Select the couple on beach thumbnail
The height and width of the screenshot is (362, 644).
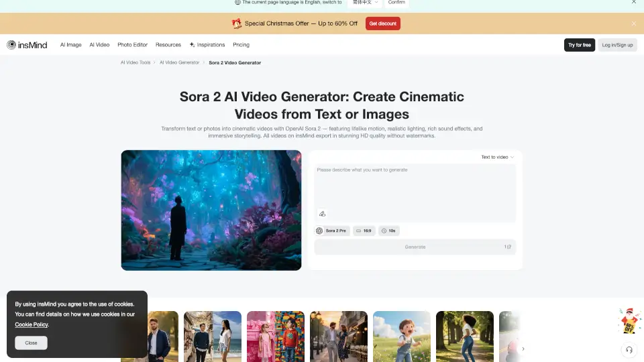pyautogui.click(x=213, y=337)
